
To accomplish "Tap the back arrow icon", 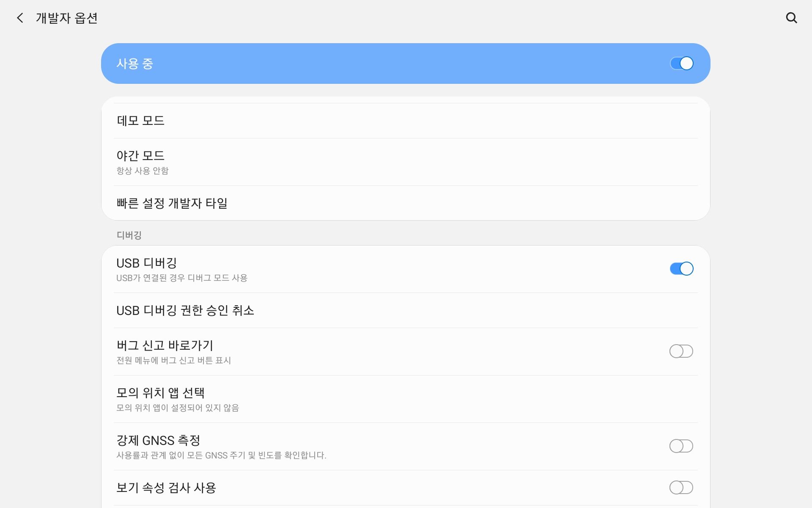I will [20, 18].
